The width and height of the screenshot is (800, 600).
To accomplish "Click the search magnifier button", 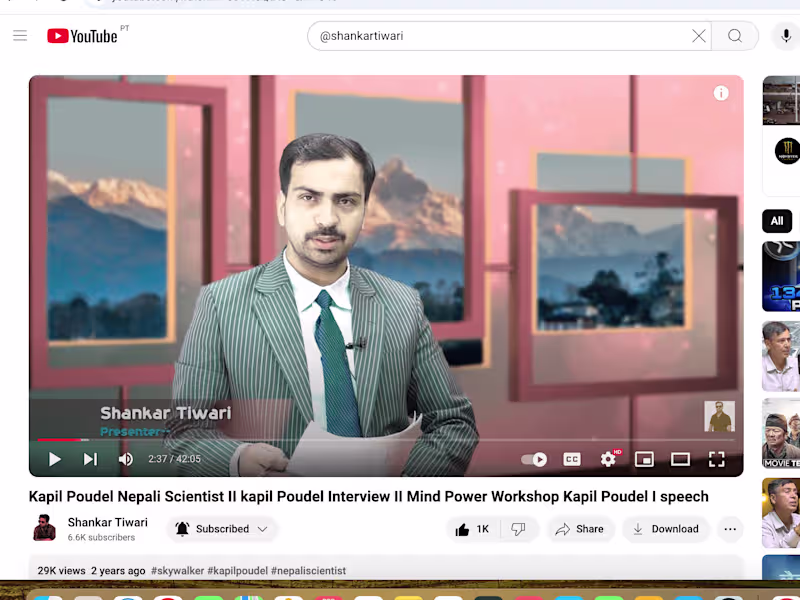I will click(x=735, y=36).
